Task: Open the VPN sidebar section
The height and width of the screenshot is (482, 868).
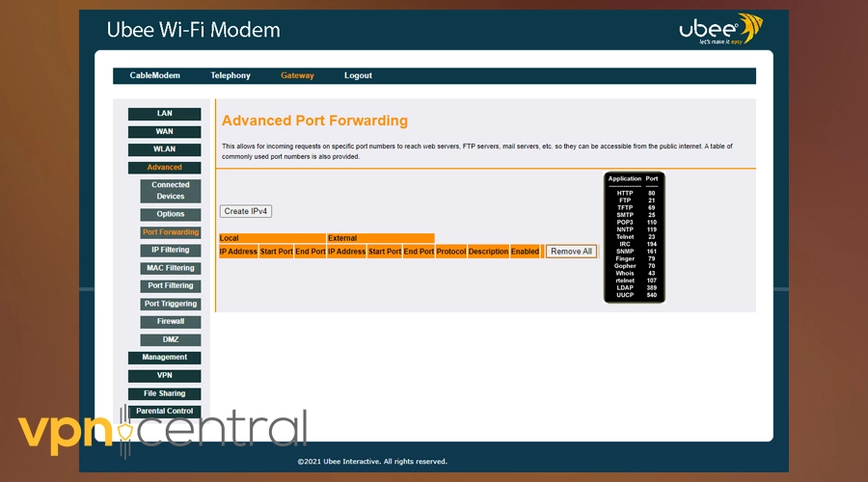Action: tap(164, 376)
